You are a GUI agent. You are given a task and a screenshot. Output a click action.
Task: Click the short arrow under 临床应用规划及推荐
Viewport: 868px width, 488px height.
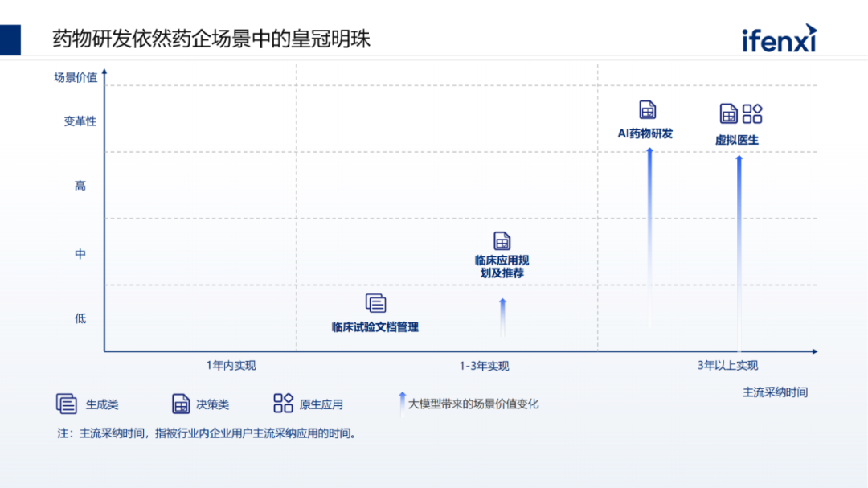502,318
